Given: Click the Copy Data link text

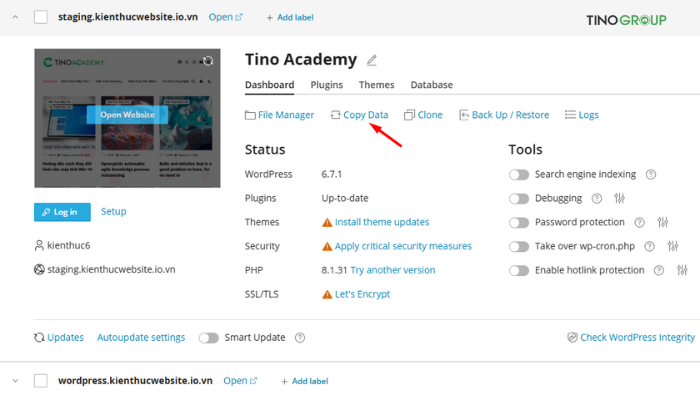Looking at the screenshot, I should 366,115.
